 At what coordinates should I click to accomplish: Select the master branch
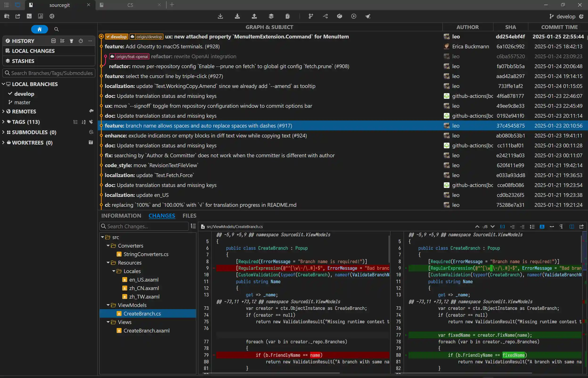(x=22, y=102)
